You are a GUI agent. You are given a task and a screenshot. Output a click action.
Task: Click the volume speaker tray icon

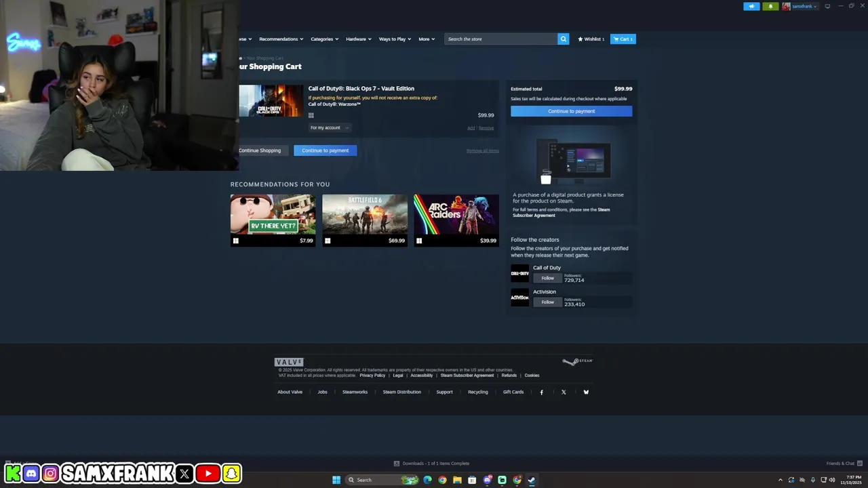click(832, 480)
